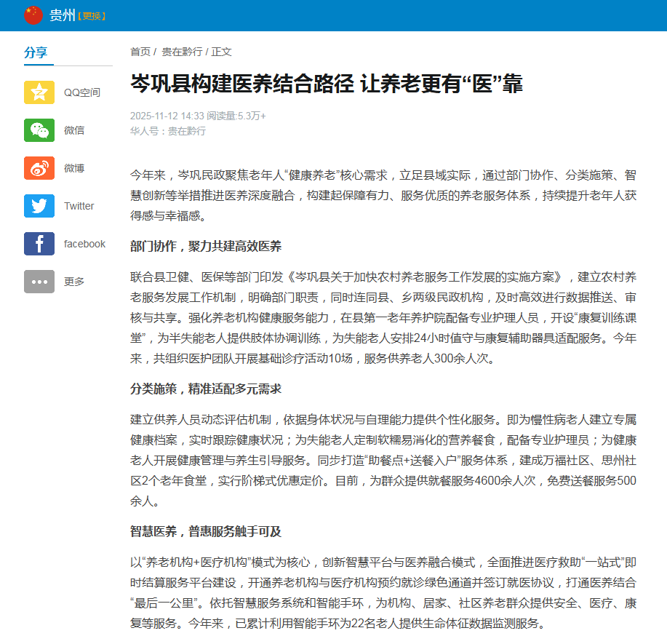Image resolution: width=667 pixels, height=644 pixels.
Task: Open more share options via the ellipsis icon
Action: [x=39, y=282]
